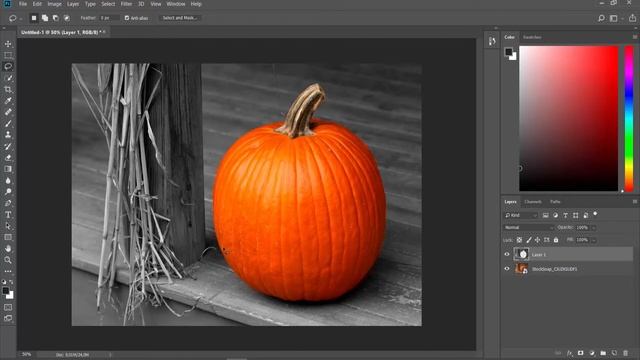Select the Spot Healing Brush tool
Screen dimensions: 640x360
[x=8, y=112]
